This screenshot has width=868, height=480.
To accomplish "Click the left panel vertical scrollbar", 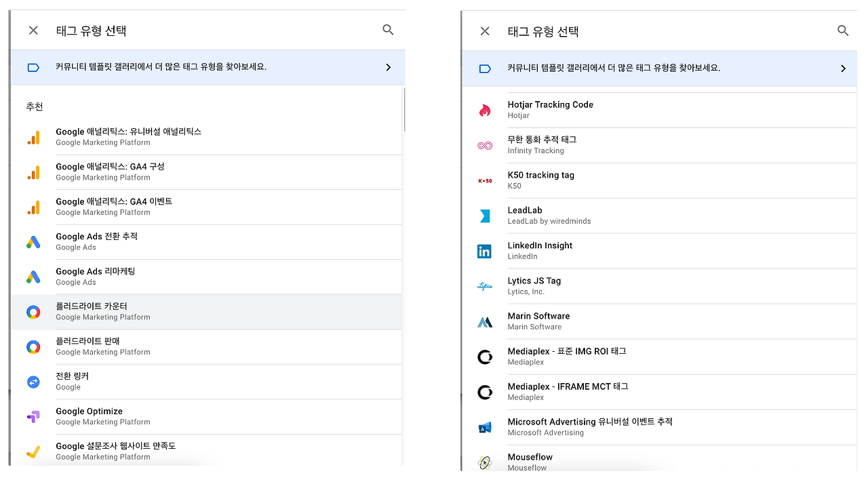I will pyautogui.click(x=404, y=108).
